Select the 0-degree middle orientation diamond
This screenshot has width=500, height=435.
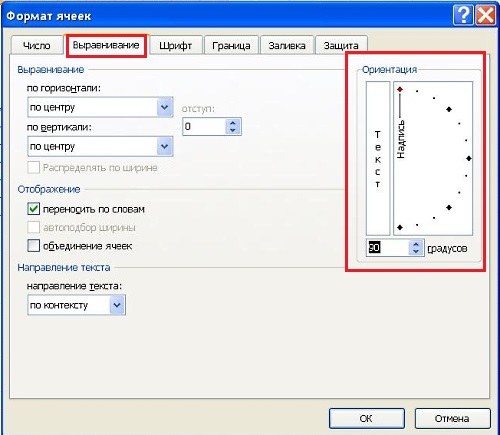469,158
